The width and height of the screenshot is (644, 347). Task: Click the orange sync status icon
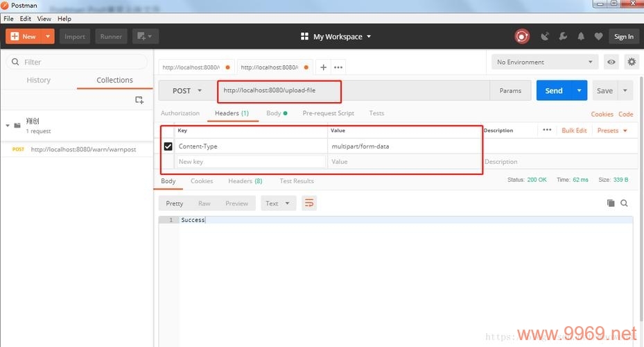521,37
